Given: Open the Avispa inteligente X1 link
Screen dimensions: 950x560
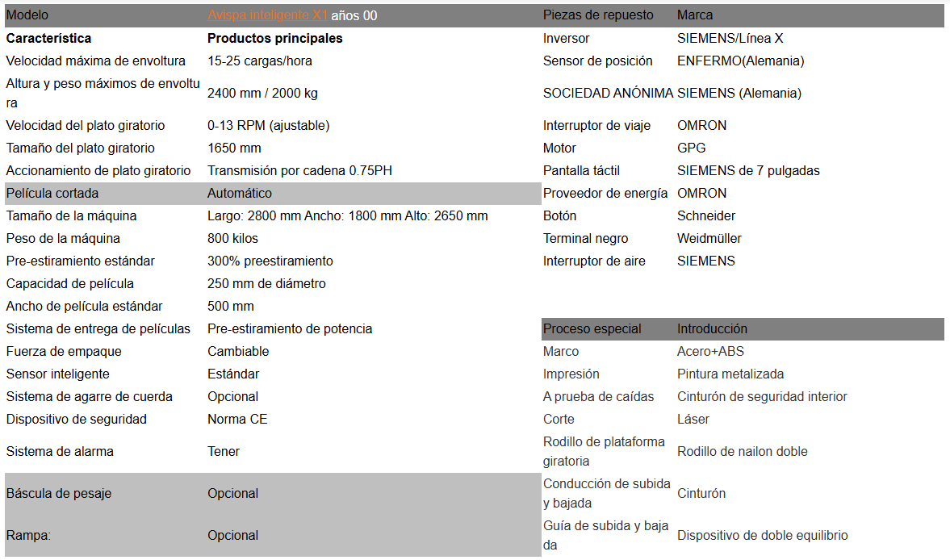Looking at the screenshot, I should tap(266, 15).
